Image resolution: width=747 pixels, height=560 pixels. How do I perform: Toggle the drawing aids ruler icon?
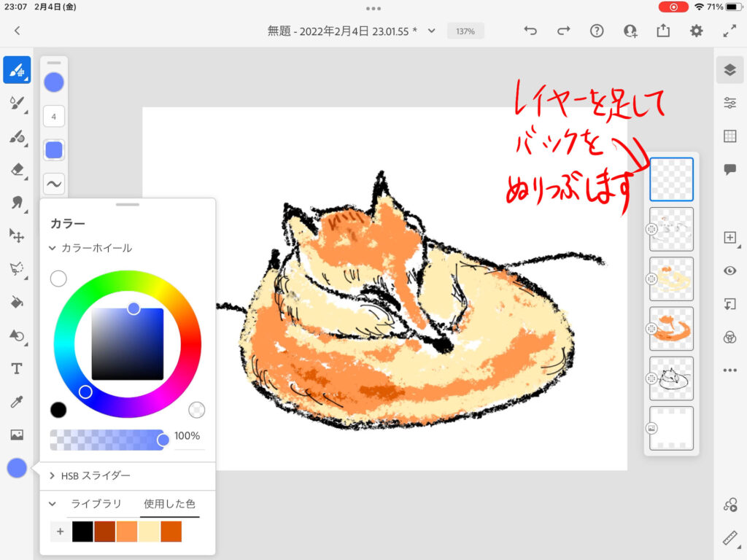729,538
